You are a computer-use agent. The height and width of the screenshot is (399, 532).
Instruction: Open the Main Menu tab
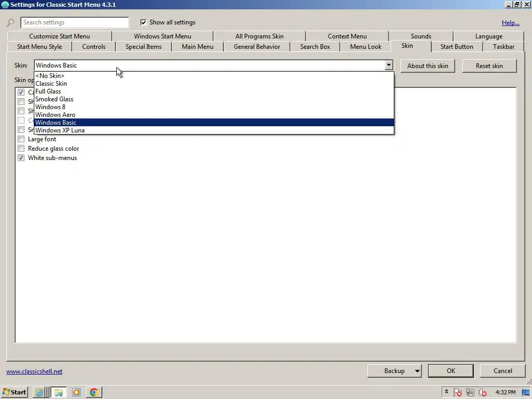pyautogui.click(x=197, y=47)
